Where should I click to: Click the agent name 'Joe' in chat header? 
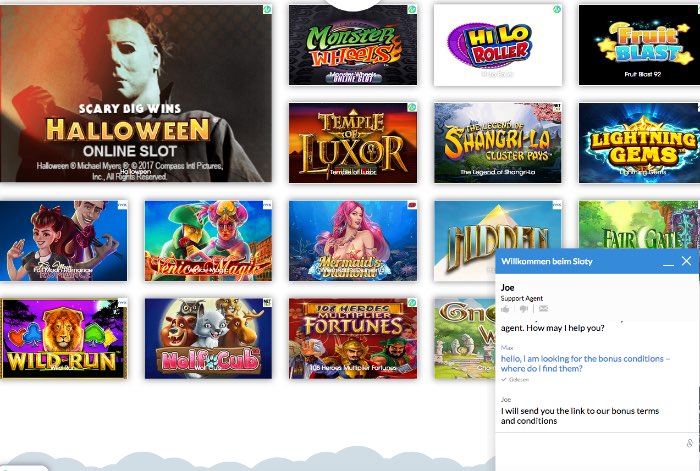tap(508, 288)
